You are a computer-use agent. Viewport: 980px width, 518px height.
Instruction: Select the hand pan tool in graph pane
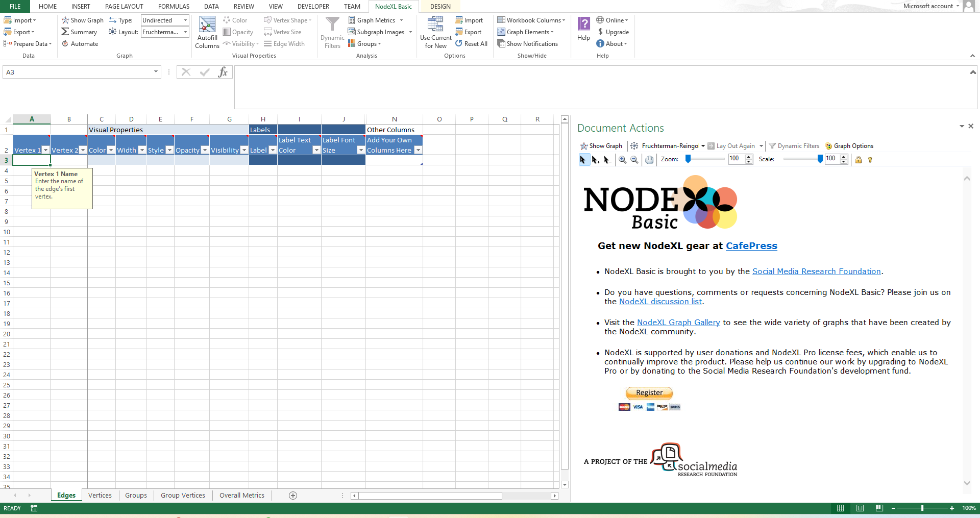pos(649,160)
